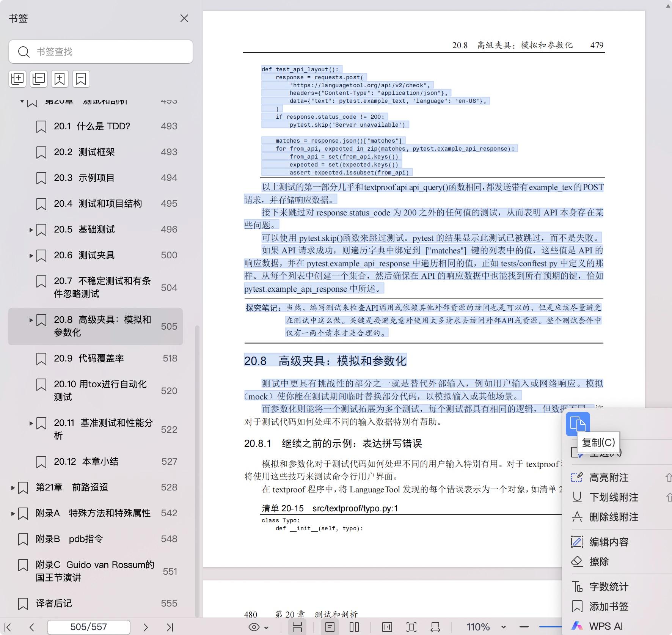
Task: Click the blue copy icon button
Action: (578, 424)
